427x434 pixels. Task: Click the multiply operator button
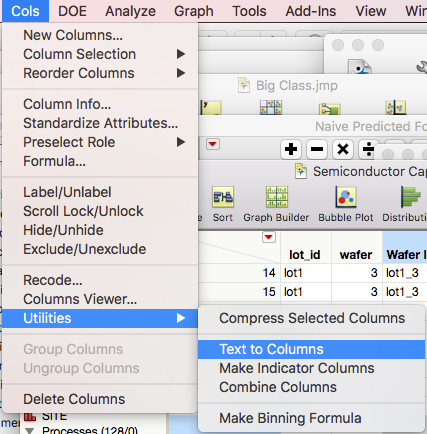pyautogui.click(x=343, y=149)
